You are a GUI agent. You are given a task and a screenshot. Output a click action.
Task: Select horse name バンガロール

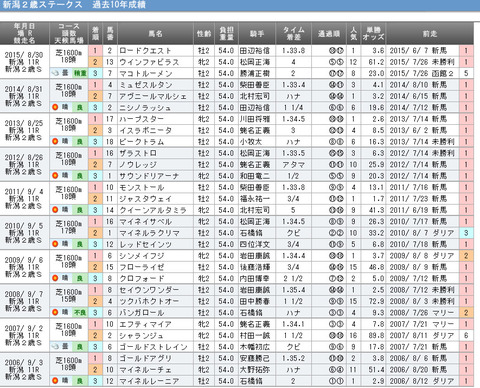click(x=142, y=313)
